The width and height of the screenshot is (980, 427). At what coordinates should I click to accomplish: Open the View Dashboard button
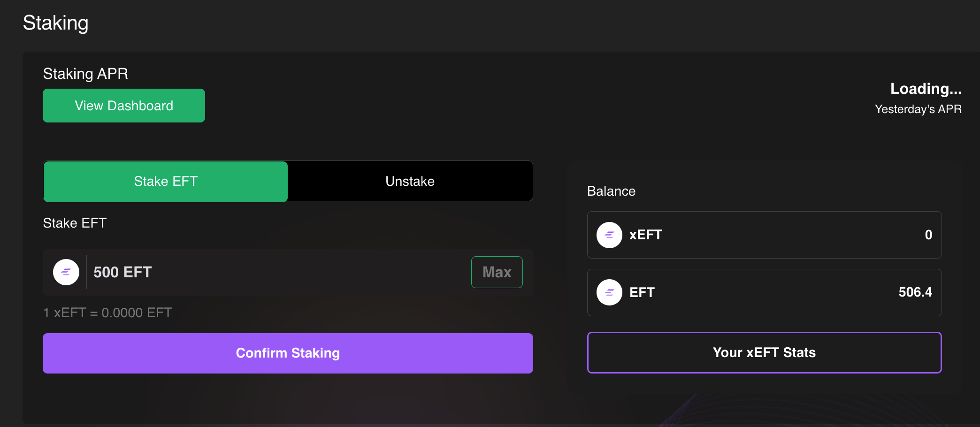tap(124, 106)
